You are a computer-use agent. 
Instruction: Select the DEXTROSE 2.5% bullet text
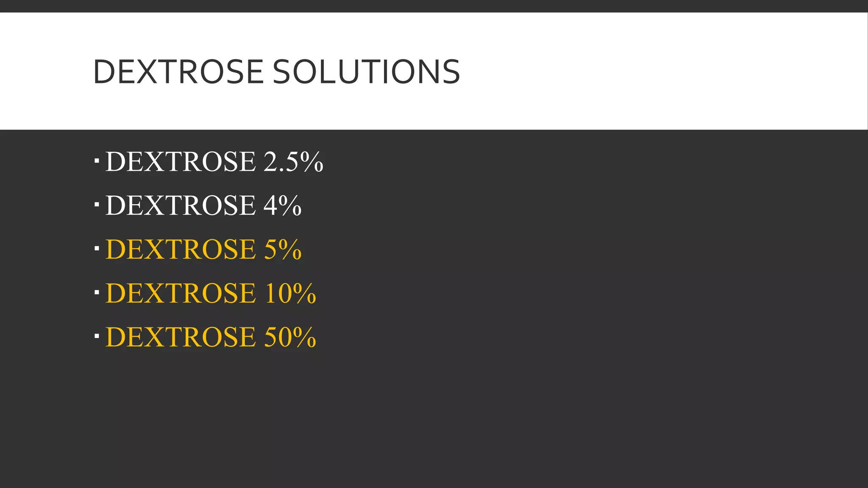(214, 161)
